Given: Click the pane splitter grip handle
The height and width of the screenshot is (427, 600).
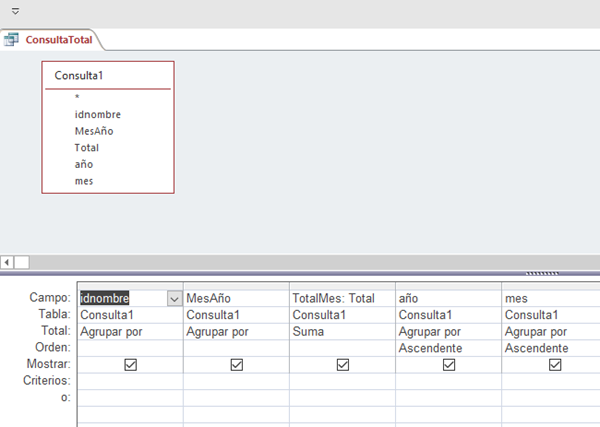Looking at the screenshot, I should point(545,272).
